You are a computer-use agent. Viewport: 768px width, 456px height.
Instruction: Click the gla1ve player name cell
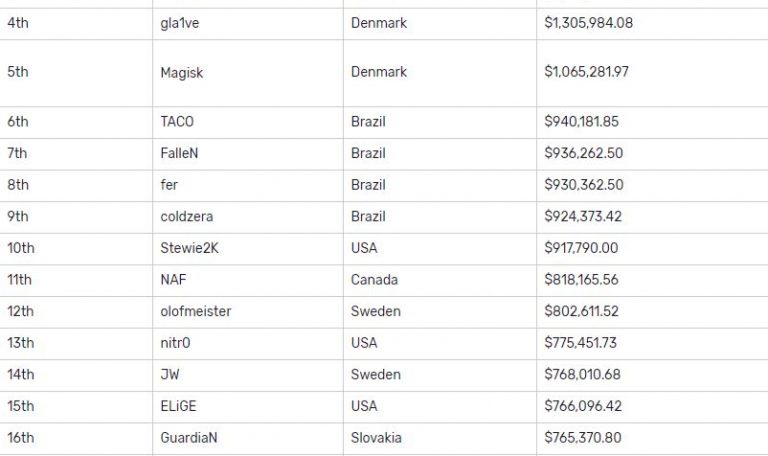(x=181, y=23)
